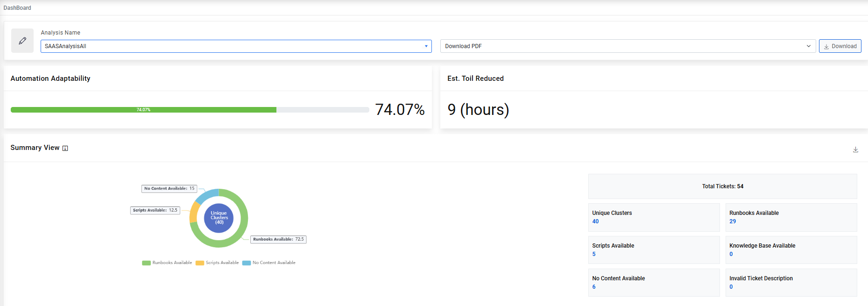The image size is (868, 306).
Task: Click the Total Tickets: 54 card
Action: (722, 186)
